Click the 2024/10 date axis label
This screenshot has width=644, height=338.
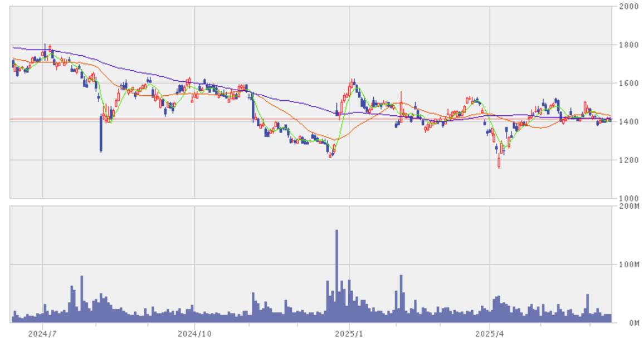point(194,334)
